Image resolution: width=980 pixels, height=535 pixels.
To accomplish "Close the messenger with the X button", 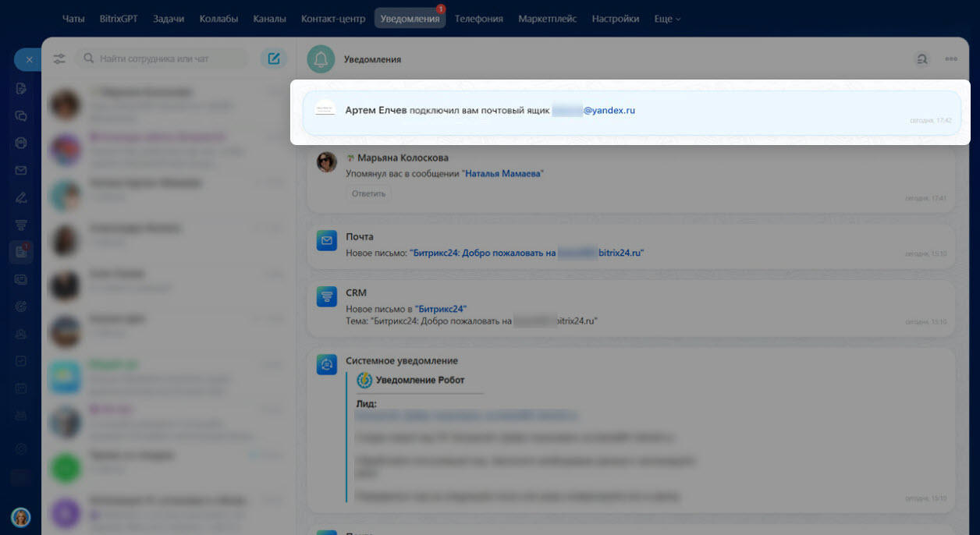I will (x=29, y=59).
